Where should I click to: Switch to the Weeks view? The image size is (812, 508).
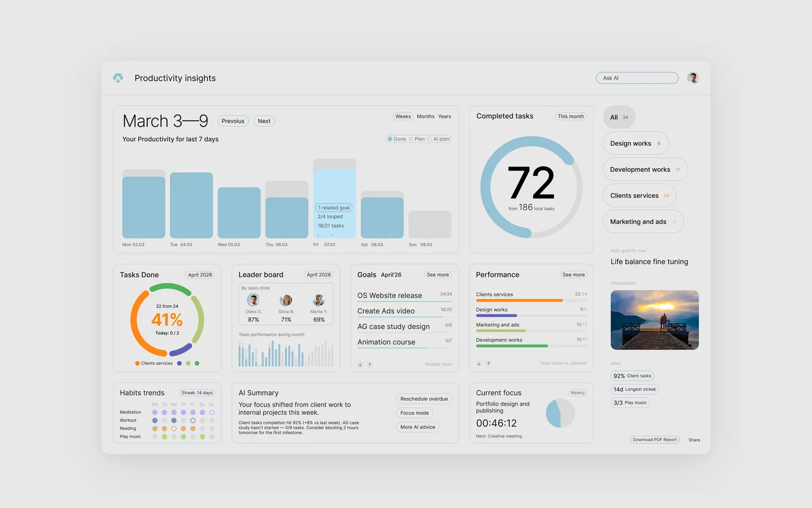[403, 116]
